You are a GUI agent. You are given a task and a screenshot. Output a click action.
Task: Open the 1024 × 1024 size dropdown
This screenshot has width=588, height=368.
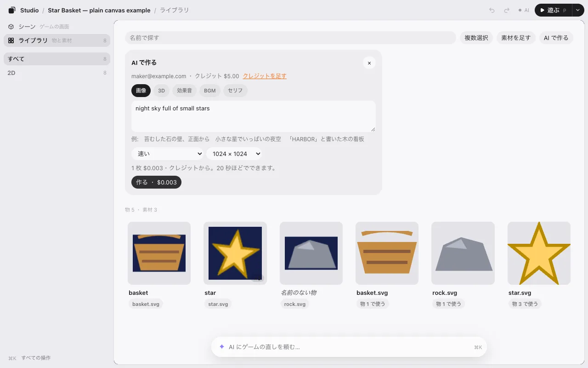[234, 154]
